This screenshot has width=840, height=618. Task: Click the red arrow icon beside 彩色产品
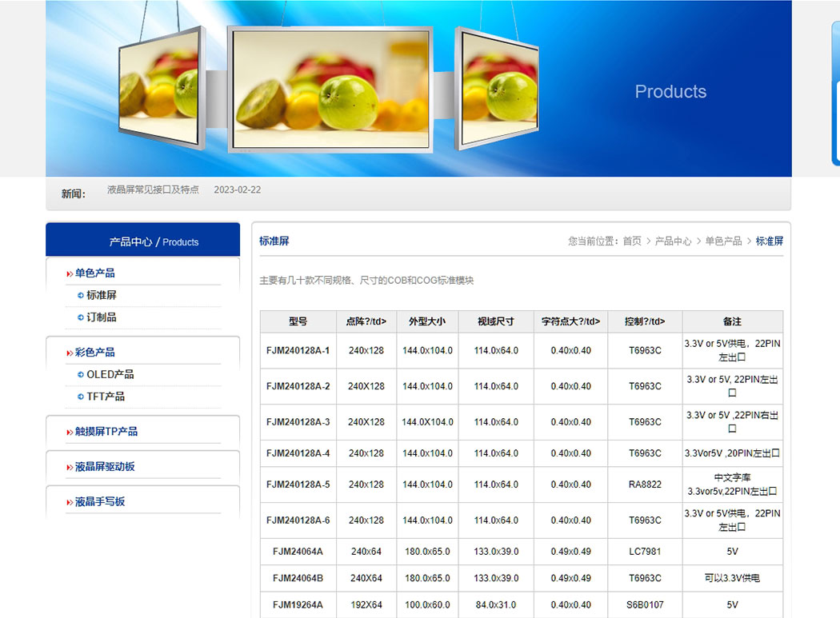point(70,353)
